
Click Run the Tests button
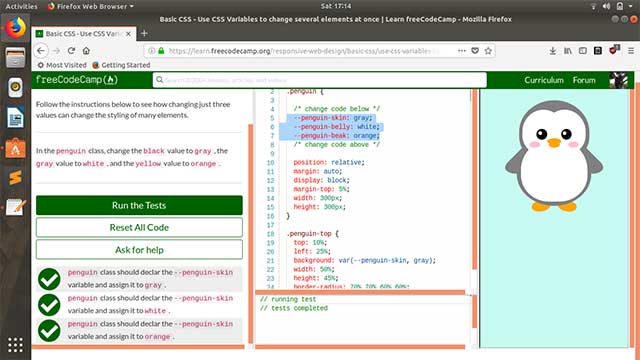click(x=139, y=205)
